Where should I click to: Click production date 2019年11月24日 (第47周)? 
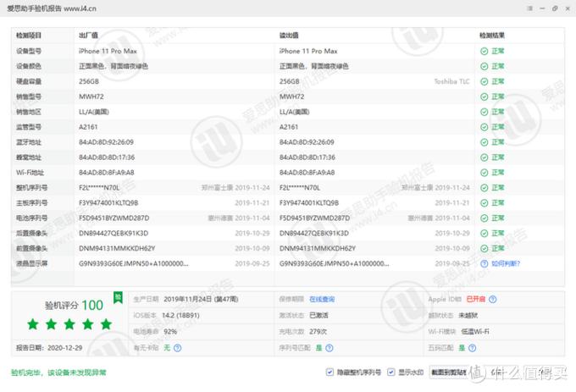click(x=201, y=299)
